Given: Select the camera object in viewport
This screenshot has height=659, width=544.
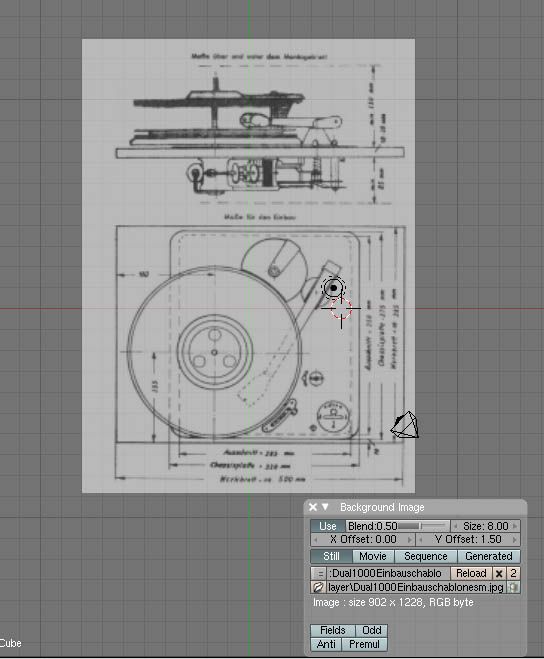Looking at the screenshot, I should [405, 425].
